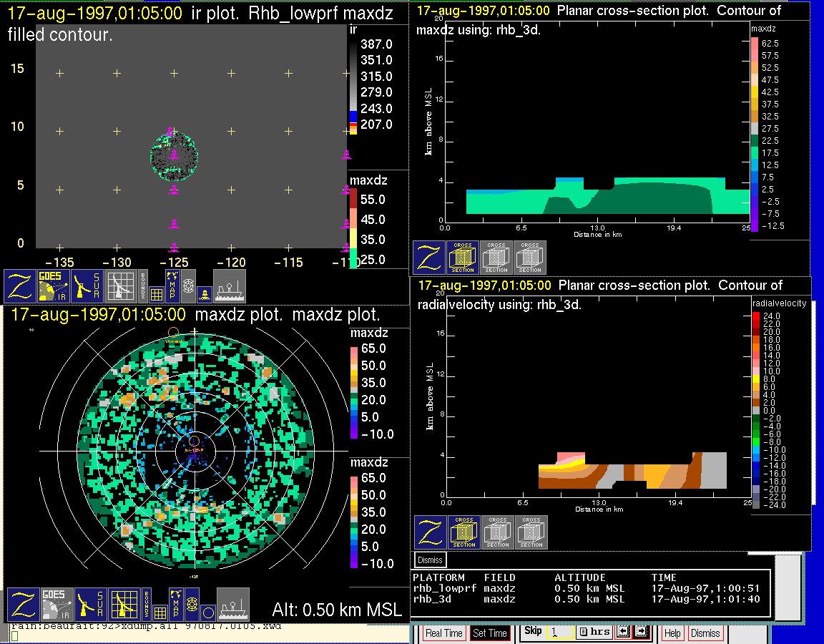Select highlighted CROSS SECTION icon in maxdz panel

pos(463,258)
